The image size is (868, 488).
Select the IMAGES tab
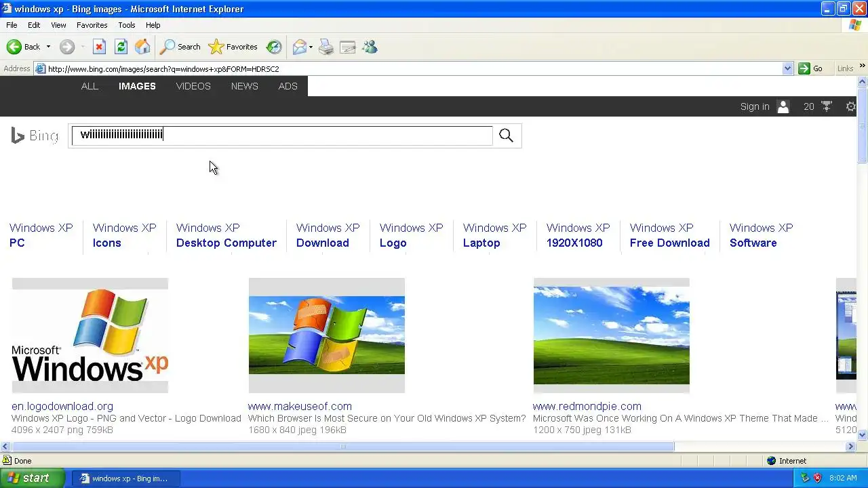(137, 86)
